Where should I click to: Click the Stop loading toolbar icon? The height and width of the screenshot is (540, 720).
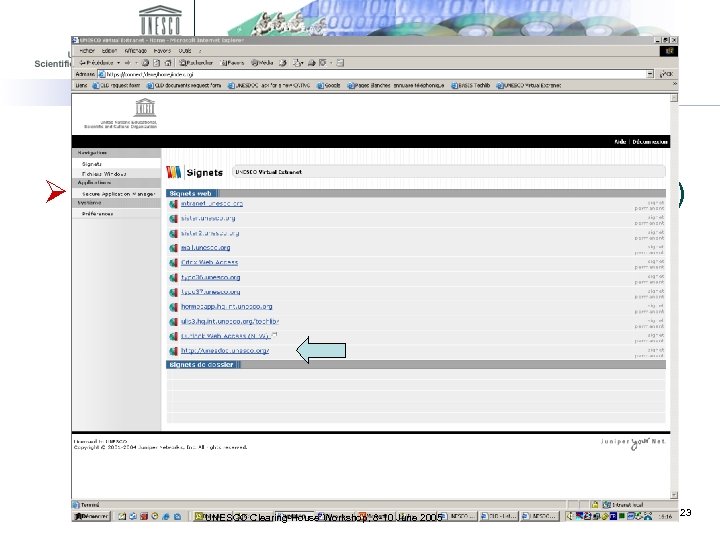tap(146, 63)
